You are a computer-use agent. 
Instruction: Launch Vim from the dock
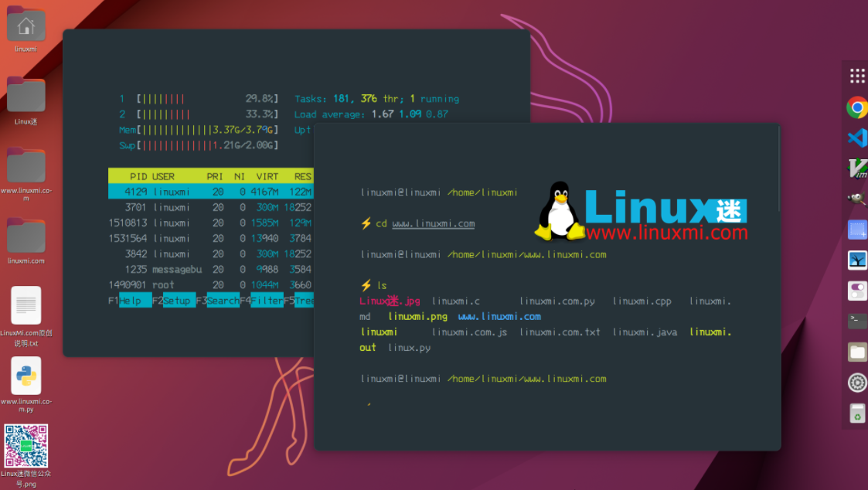tap(857, 168)
